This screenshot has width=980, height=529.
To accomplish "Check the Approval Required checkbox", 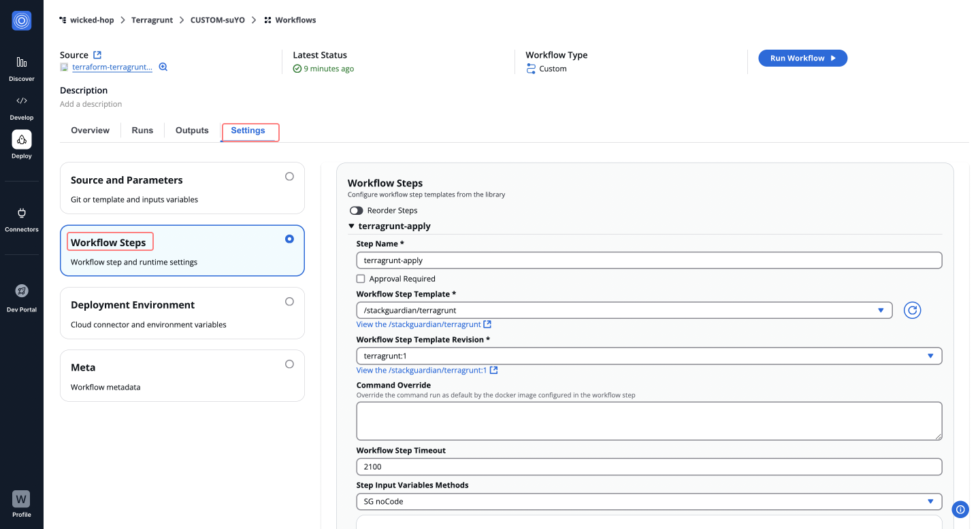I will (x=361, y=279).
